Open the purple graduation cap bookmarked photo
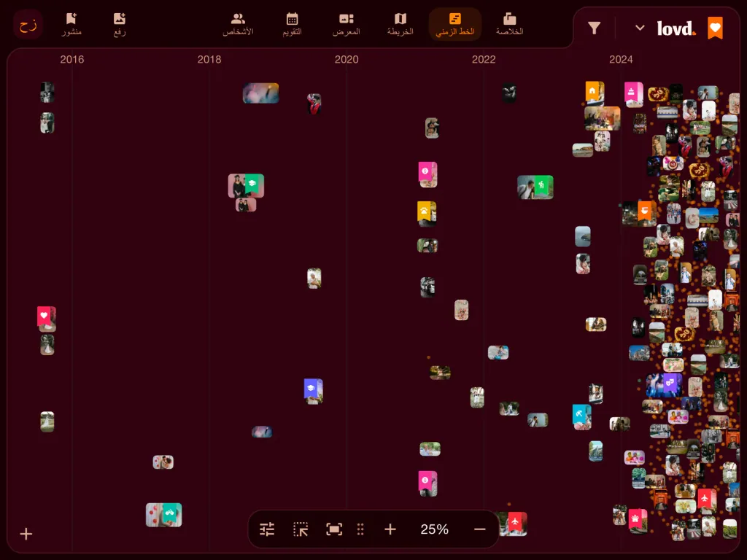This screenshot has height=560, width=747. (x=314, y=391)
